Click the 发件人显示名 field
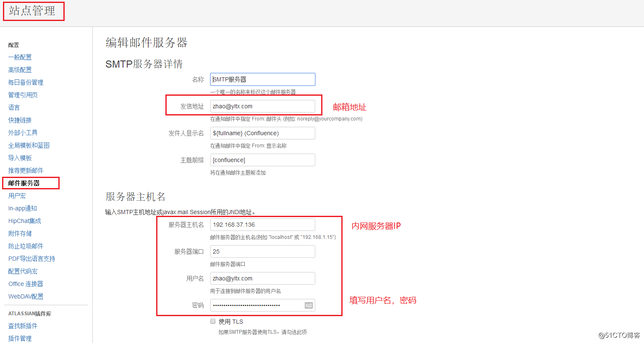Image resolution: width=644 pixels, height=343 pixels. [x=263, y=133]
